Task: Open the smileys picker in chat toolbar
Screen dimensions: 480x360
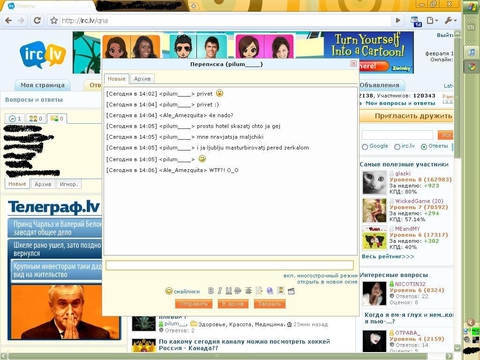Action: [183, 291]
